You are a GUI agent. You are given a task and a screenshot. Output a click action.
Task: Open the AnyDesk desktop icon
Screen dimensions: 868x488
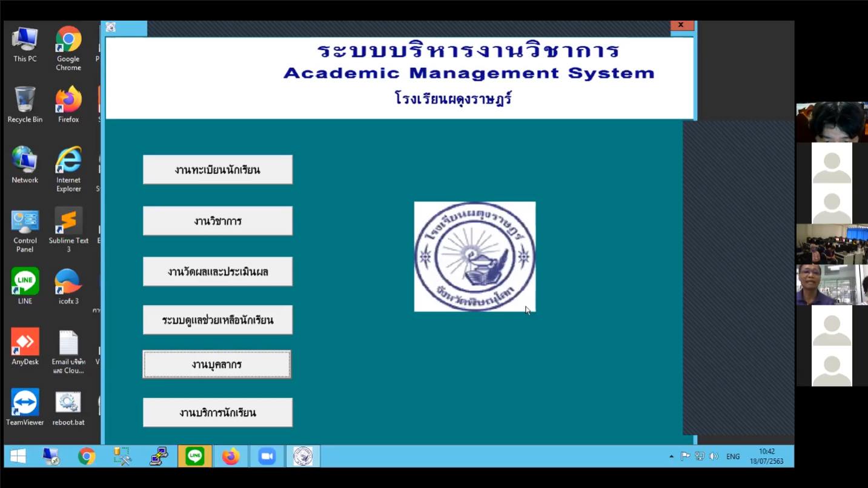[25, 343]
